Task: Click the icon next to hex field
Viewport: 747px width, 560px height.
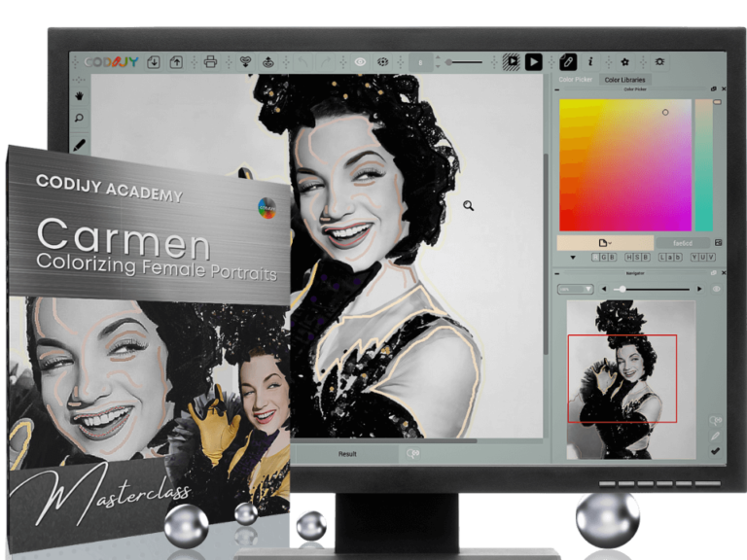Action: pyautogui.click(x=719, y=243)
